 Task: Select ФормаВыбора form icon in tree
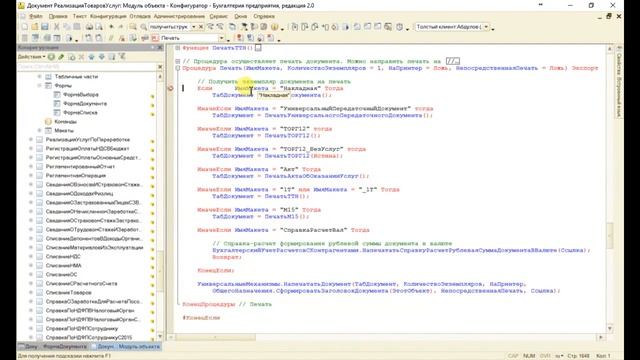57,95
